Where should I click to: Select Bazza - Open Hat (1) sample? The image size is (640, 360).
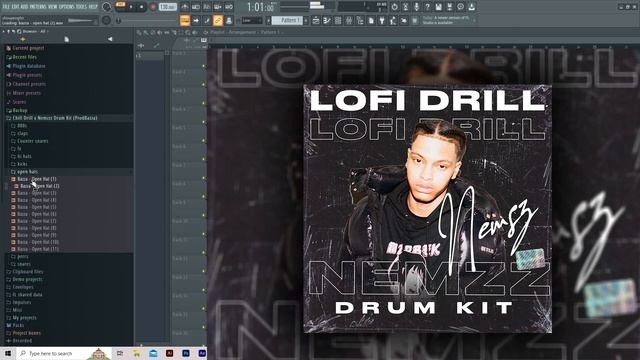(36, 179)
